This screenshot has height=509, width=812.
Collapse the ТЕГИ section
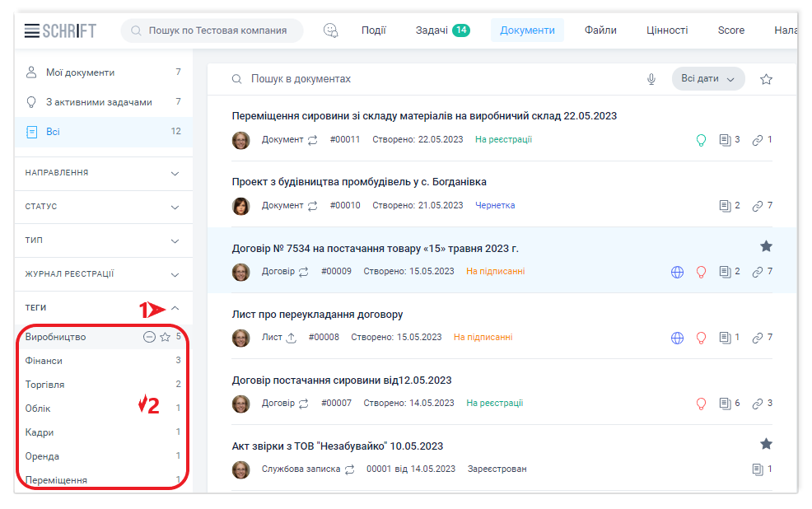coord(175,308)
